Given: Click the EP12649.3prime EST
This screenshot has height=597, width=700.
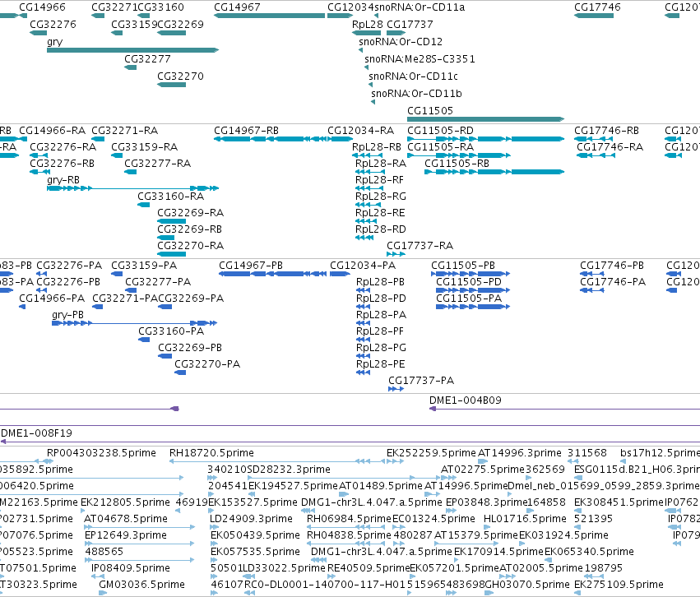Looking at the screenshot, I should pyautogui.click(x=139, y=544).
